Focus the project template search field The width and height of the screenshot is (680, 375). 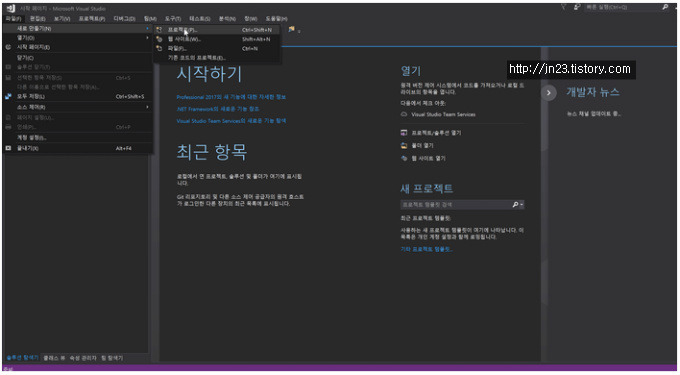(456, 204)
